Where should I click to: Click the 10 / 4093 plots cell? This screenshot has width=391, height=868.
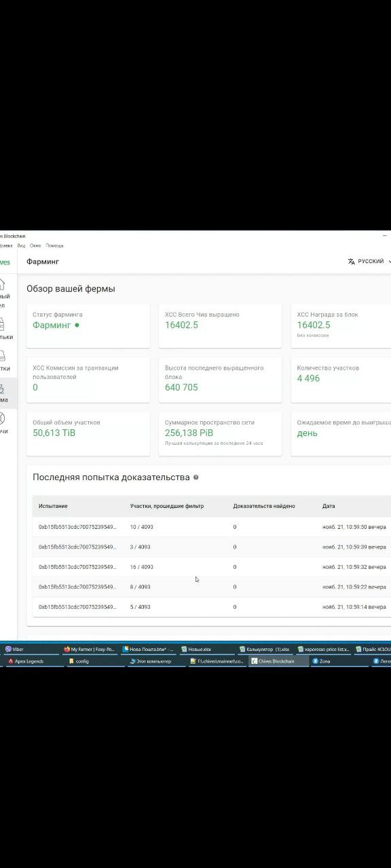[141, 527]
